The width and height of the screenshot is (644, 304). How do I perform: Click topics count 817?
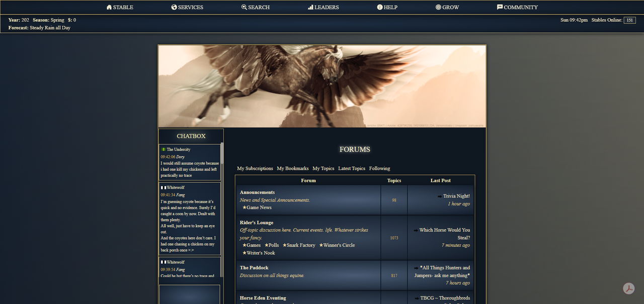tap(394, 275)
